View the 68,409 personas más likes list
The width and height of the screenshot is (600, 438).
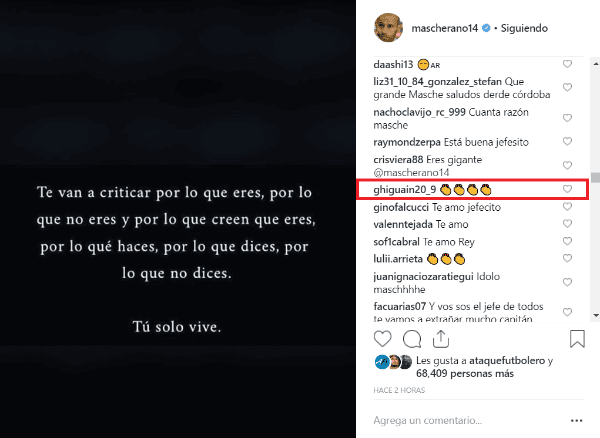coord(465,374)
